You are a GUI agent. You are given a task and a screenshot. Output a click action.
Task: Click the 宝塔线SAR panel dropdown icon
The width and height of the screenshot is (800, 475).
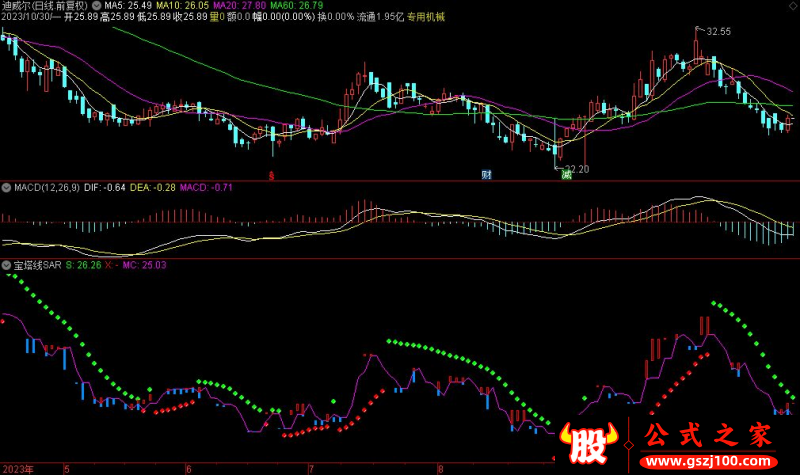(x=6, y=266)
